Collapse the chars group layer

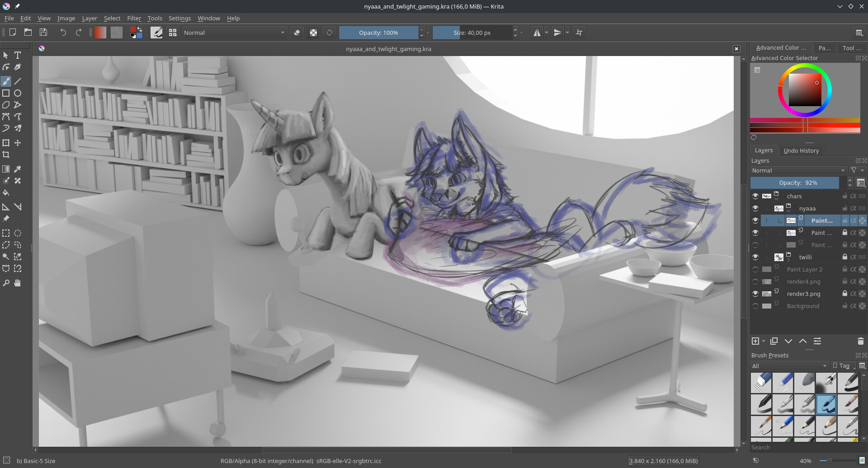click(776, 199)
